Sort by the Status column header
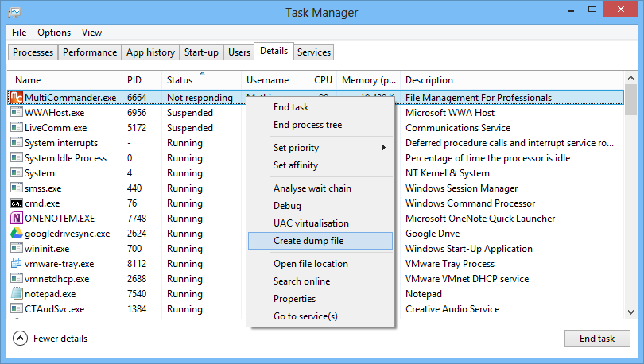Screen dimensions: 644x364 [x=201, y=80]
